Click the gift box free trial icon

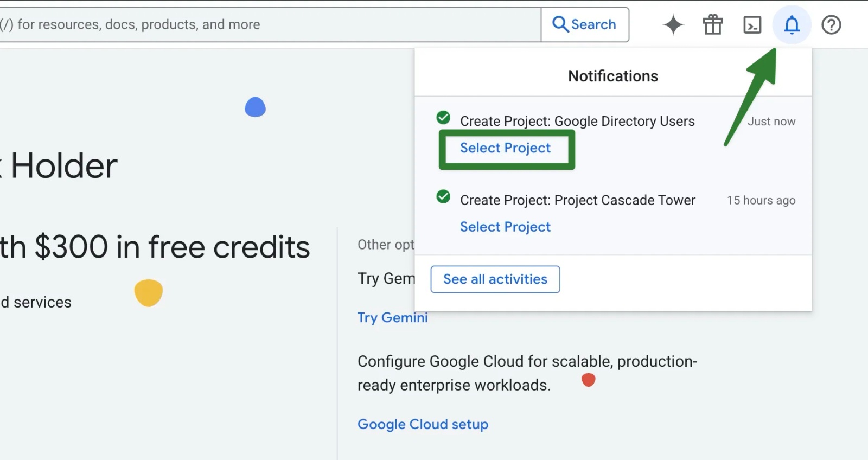point(713,25)
